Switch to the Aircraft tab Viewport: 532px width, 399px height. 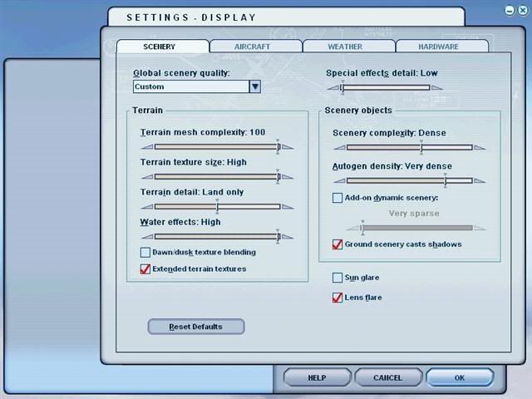(x=254, y=47)
